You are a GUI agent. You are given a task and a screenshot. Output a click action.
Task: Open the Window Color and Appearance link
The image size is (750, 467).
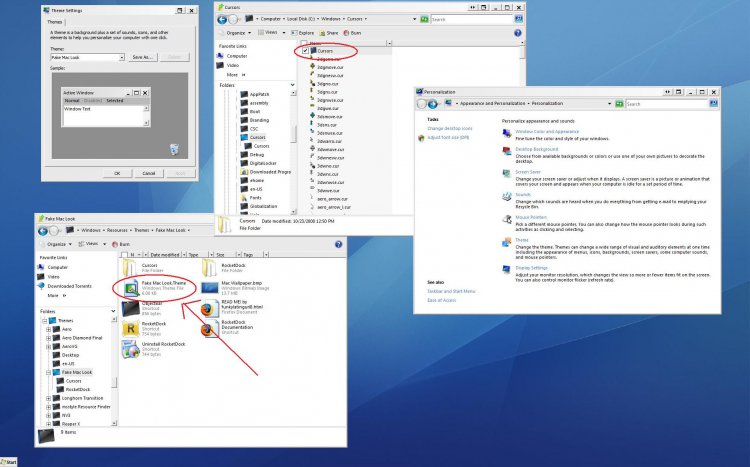pyautogui.click(x=546, y=131)
